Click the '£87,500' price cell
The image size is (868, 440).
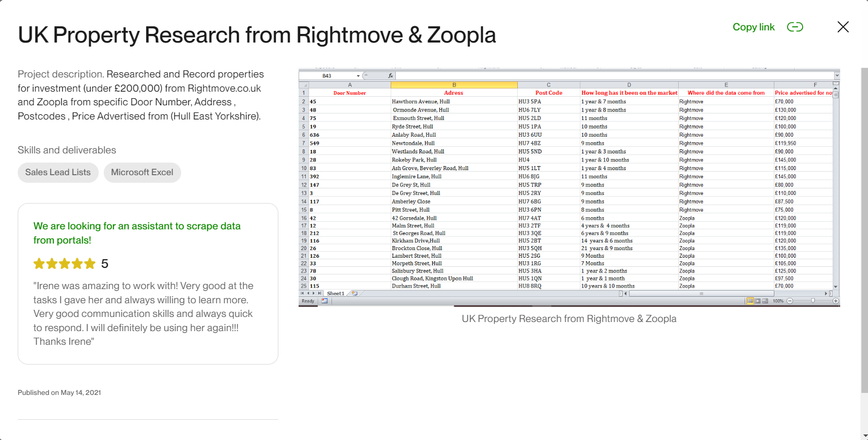(x=803, y=202)
